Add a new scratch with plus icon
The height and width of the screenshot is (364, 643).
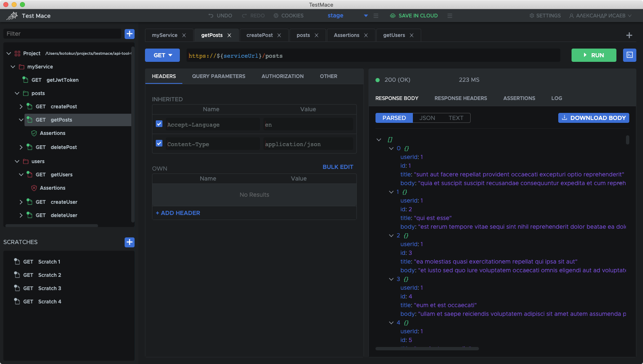(130, 242)
